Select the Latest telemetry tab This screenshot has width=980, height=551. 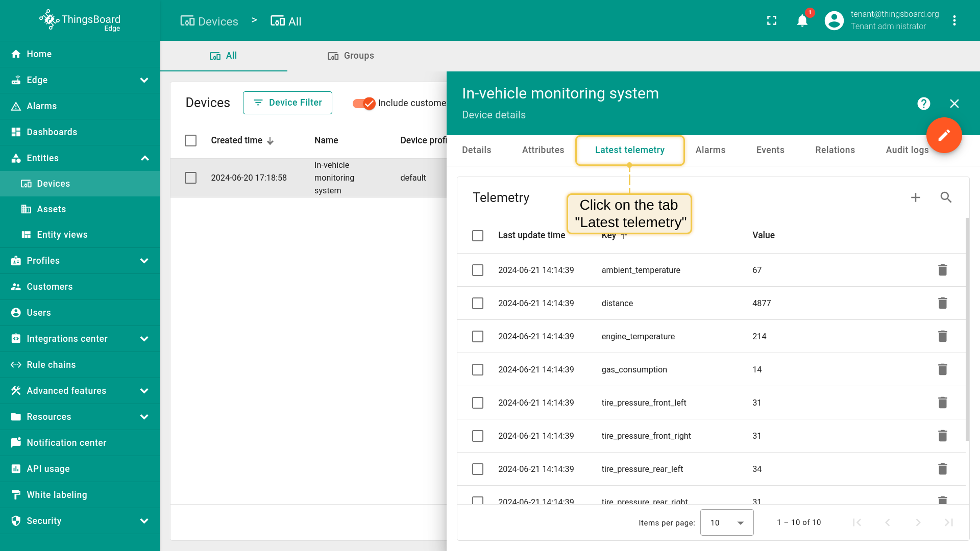click(x=629, y=150)
